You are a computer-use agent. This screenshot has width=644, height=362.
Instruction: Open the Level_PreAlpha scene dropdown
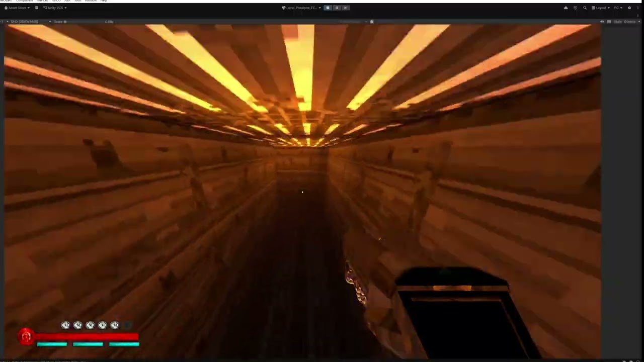pyautogui.click(x=301, y=8)
